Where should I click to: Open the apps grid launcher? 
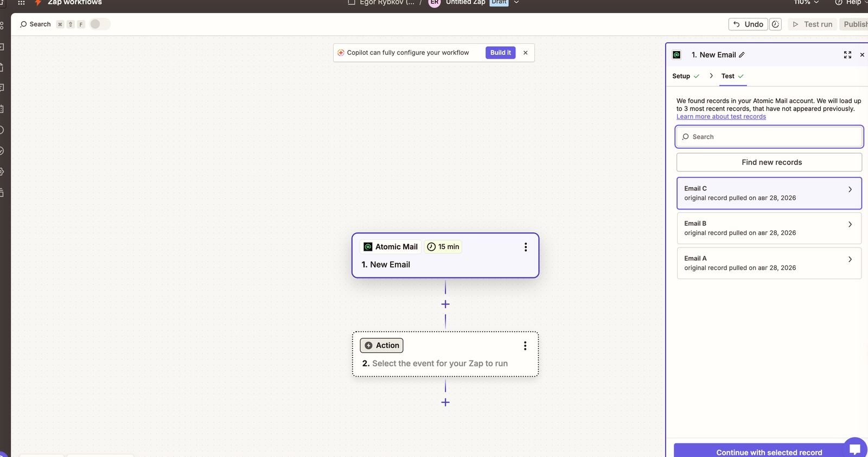click(x=21, y=2)
